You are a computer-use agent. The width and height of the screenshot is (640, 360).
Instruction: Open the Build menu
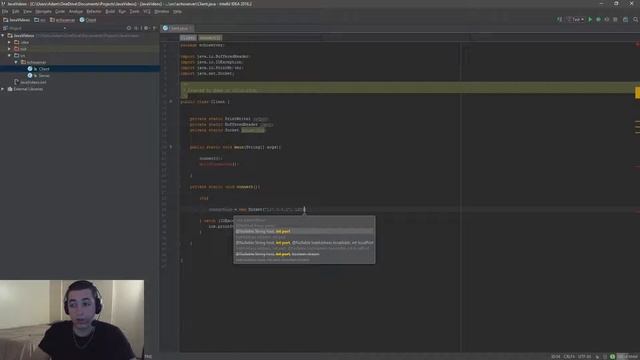[x=110, y=12]
